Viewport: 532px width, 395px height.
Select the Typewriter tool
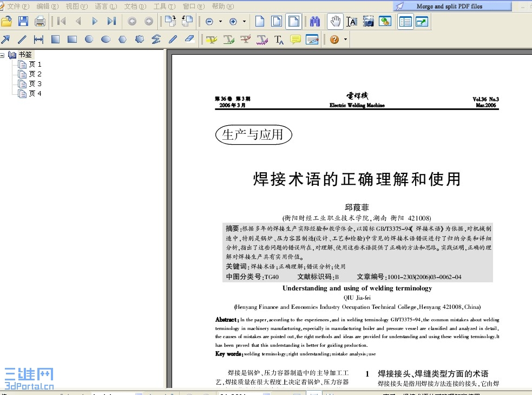(x=278, y=39)
